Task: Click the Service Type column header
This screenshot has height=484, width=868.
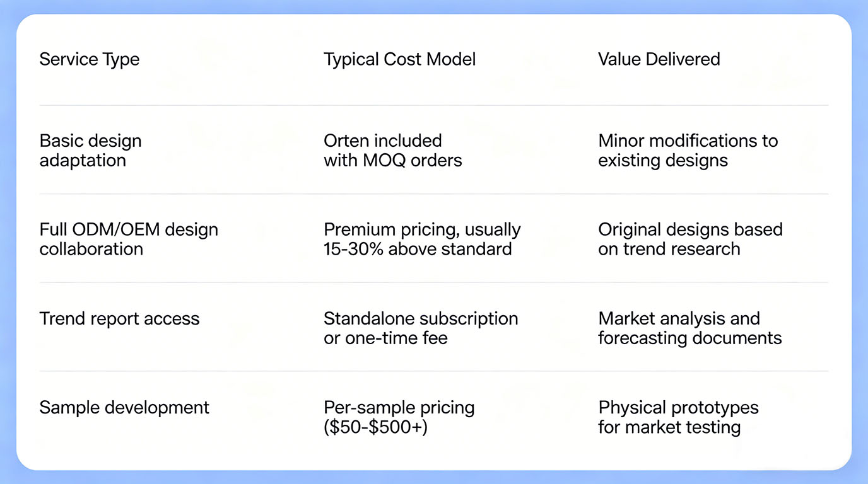Action: pos(90,59)
